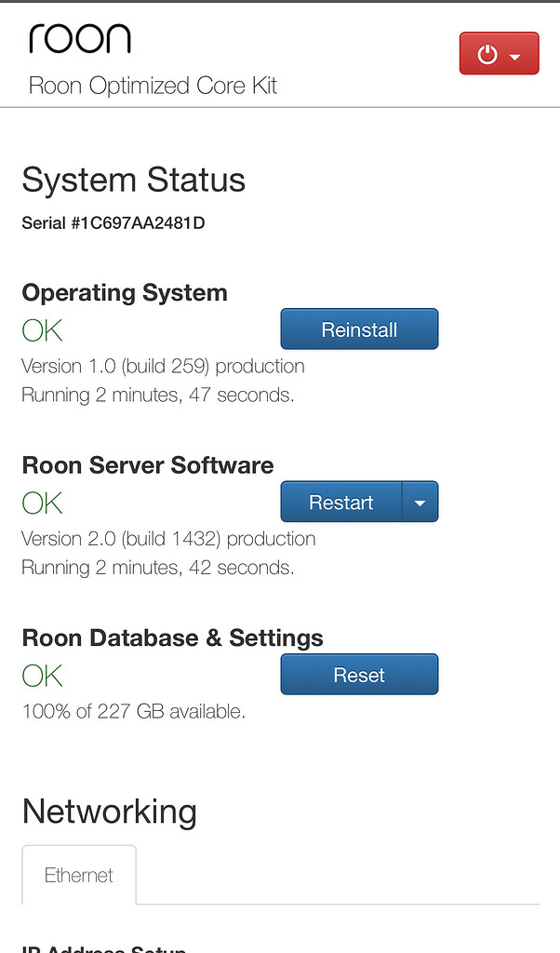Click Reinstall for the Operating System
This screenshot has width=560, height=953.
(359, 329)
